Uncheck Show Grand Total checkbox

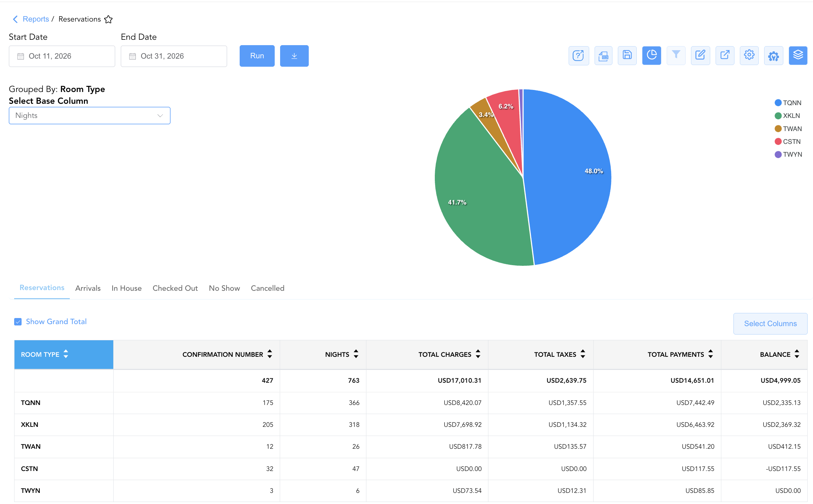tap(18, 322)
